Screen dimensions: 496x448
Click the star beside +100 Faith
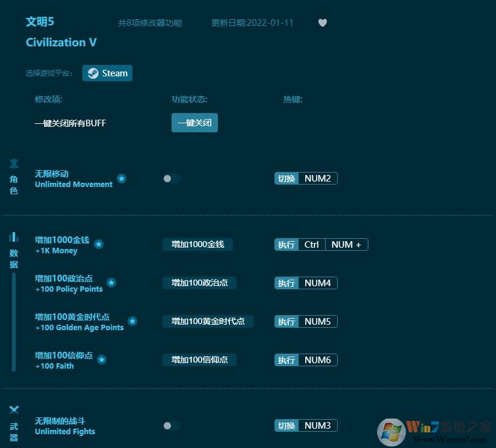point(102,360)
